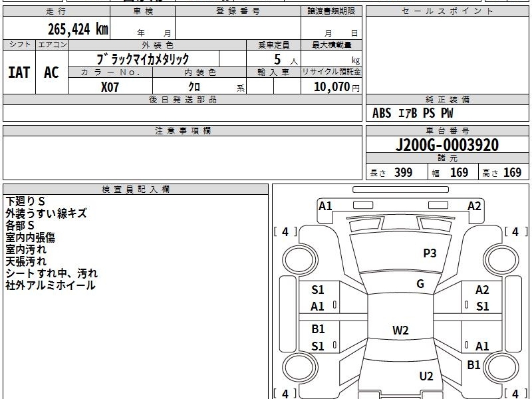Select the kg unit in load cell
Viewport: 532px width, 399px height.
click(356, 61)
